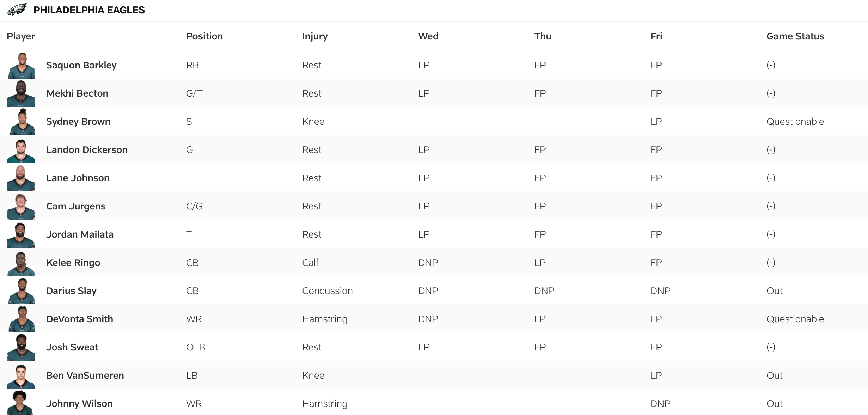Click Mekhi Becton's player headshot
Image resolution: width=868 pixels, height=415 pixels.
coord(21,93)
